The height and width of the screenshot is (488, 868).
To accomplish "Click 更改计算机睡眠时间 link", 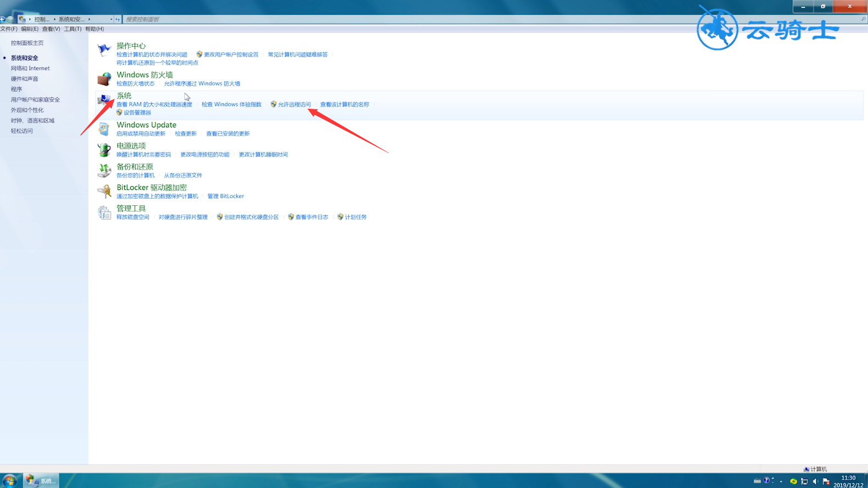I will [x=264, y=155].
